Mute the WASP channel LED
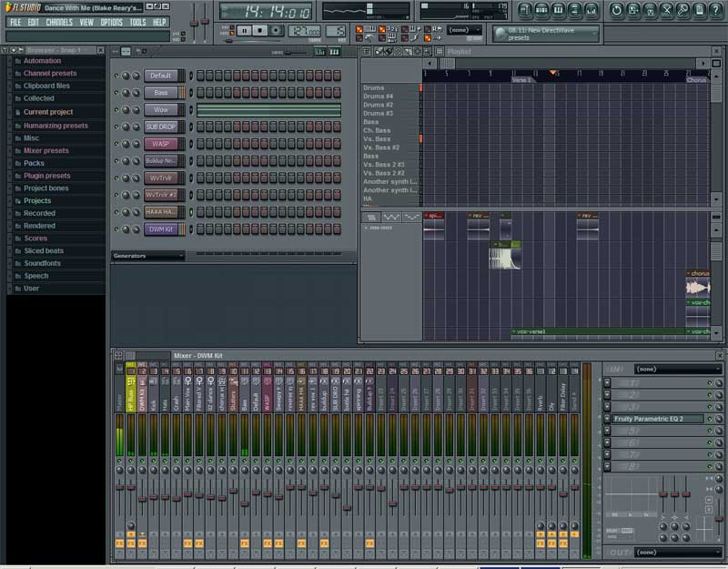 116,144
